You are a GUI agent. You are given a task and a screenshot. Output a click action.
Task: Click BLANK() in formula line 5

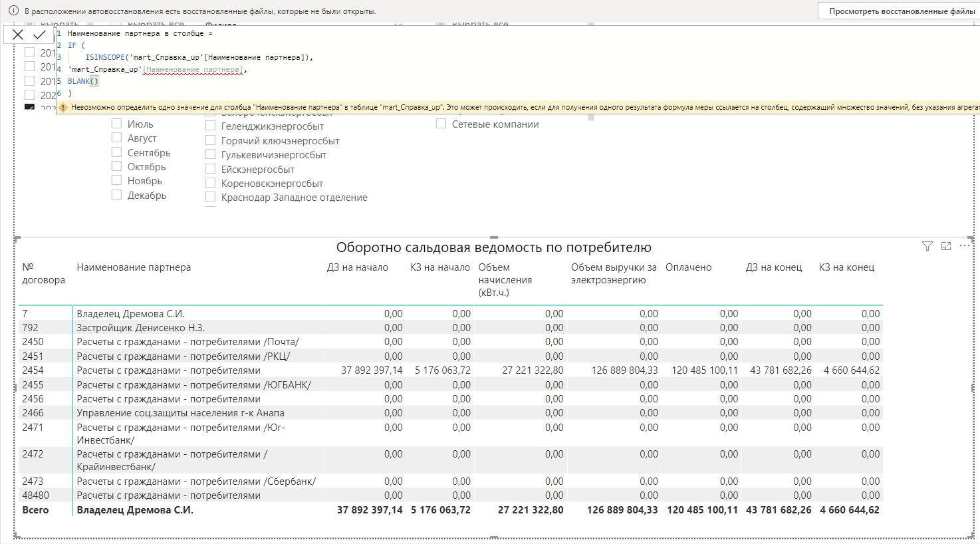(x=83, y=81)
